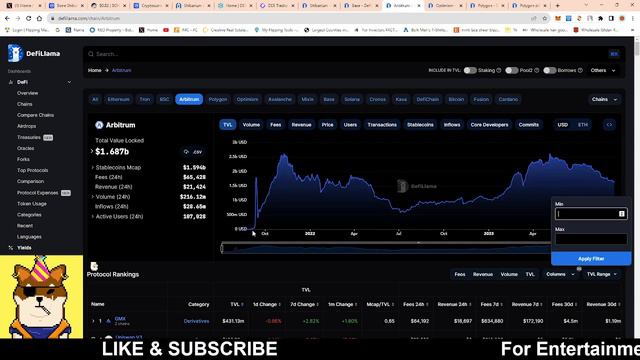Select the Polygon chain tab
Viewport: 640px width, 360px height.
coord(218,99)
